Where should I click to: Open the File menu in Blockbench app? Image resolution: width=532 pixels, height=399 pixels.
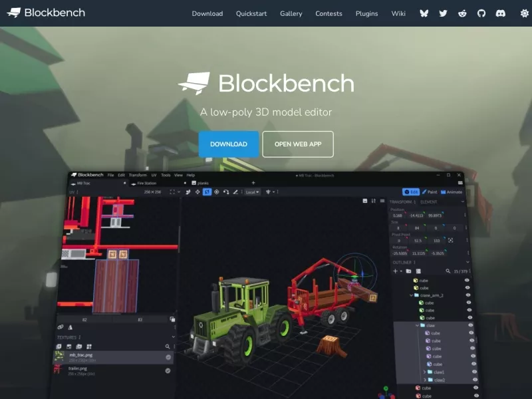click(110, 175)
